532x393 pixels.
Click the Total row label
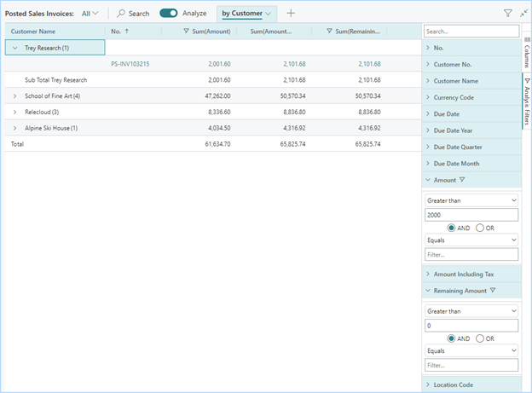click(17, 144)
